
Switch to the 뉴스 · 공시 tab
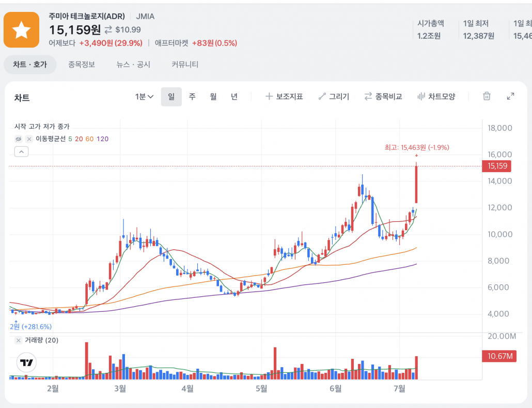click(133, 65)
